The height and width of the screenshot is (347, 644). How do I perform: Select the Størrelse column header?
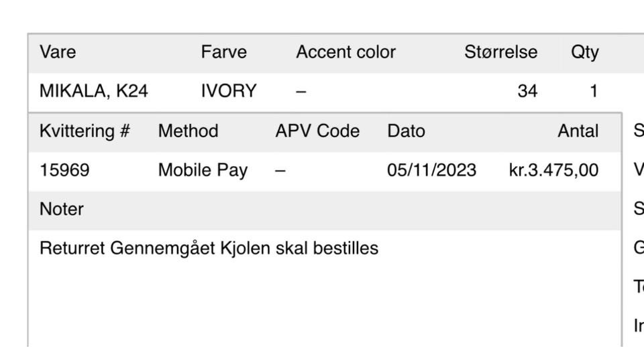(500, 52)
